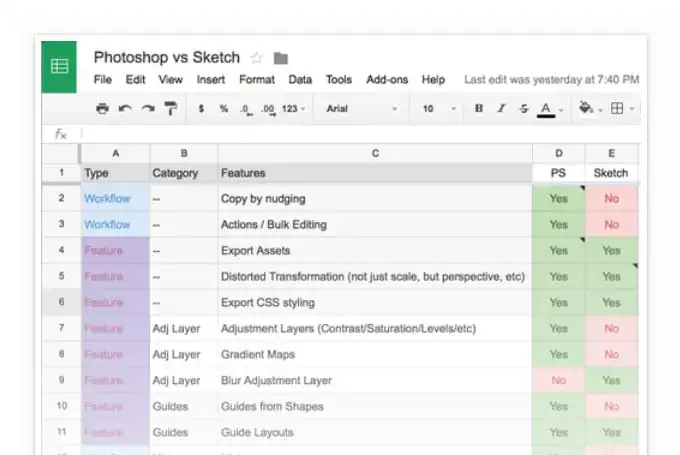Select the Export CSS styling cell
Image resolution: width=680 pixels, height=455 pixels.
click(x=375, y=302)
